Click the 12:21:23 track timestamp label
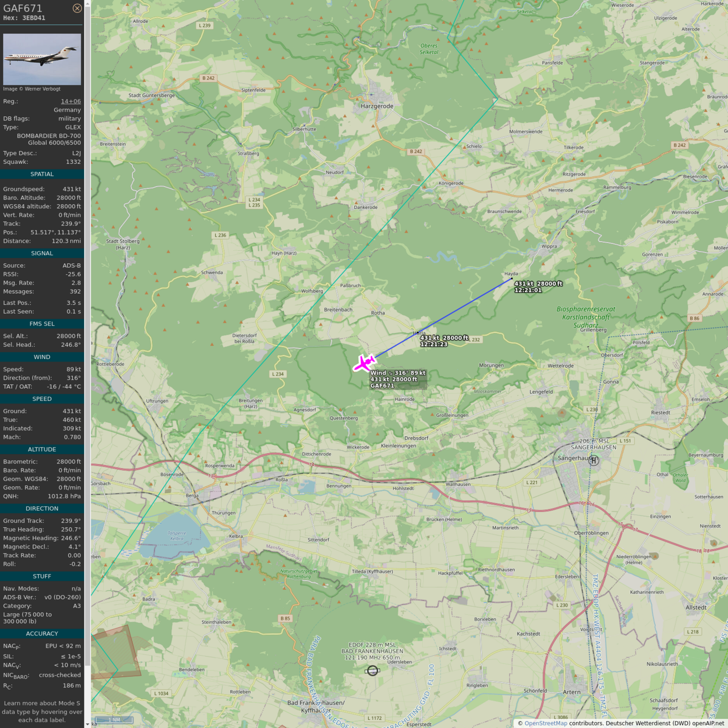This screenshot has height=728, width=728. (x=433, y=344)
